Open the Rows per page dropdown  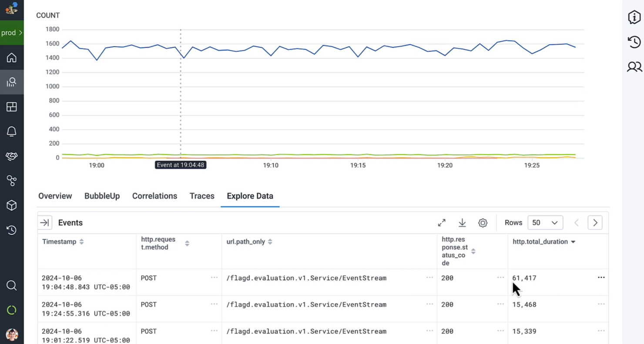(545, 223)
